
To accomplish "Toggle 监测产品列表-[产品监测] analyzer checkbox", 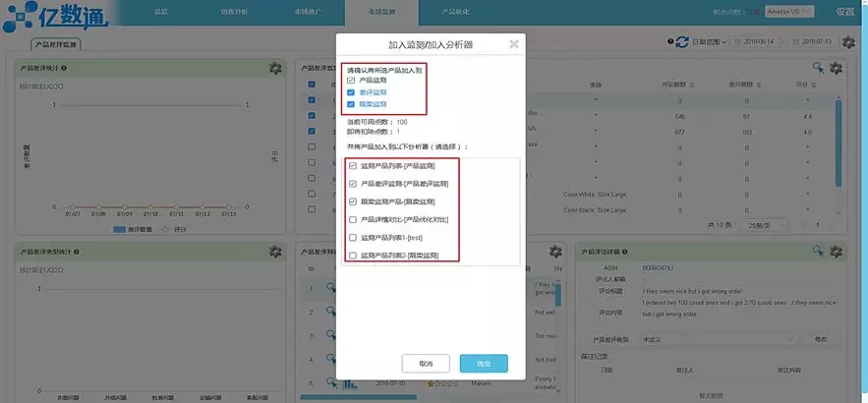I will click(353, 165).
